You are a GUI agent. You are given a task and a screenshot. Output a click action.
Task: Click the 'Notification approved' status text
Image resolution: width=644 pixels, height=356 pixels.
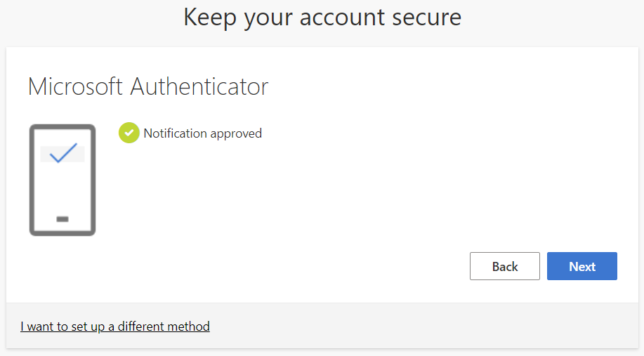[x=202, y=133]
